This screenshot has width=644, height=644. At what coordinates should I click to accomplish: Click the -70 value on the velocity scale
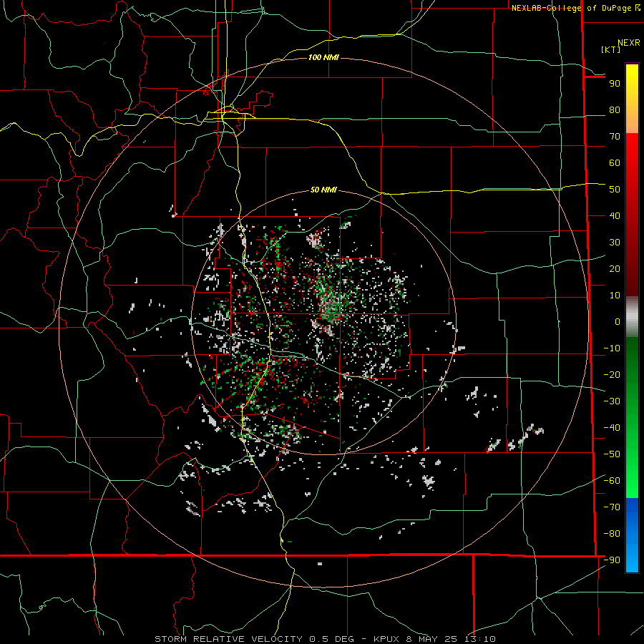612,507
